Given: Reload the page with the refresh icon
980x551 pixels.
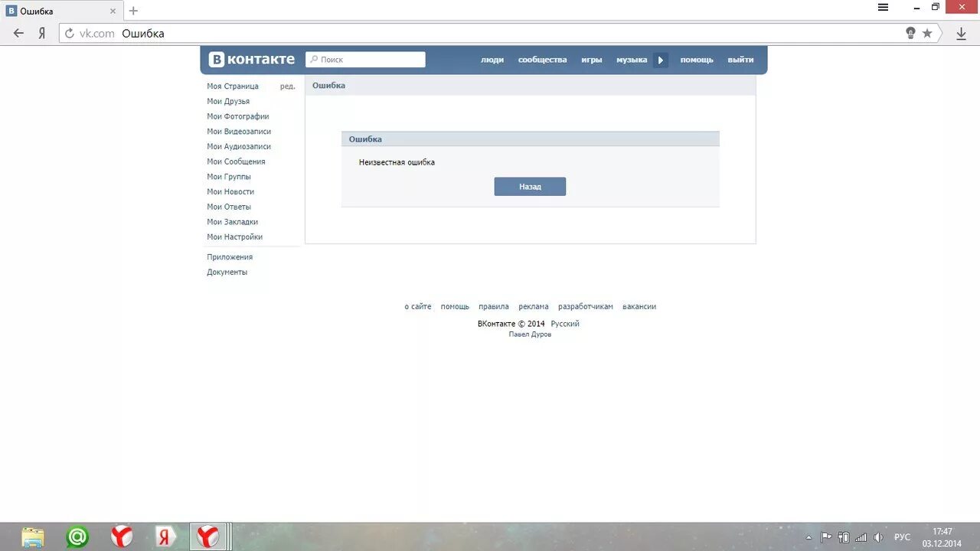Looking at the screenshot, I should click(69, 34).
